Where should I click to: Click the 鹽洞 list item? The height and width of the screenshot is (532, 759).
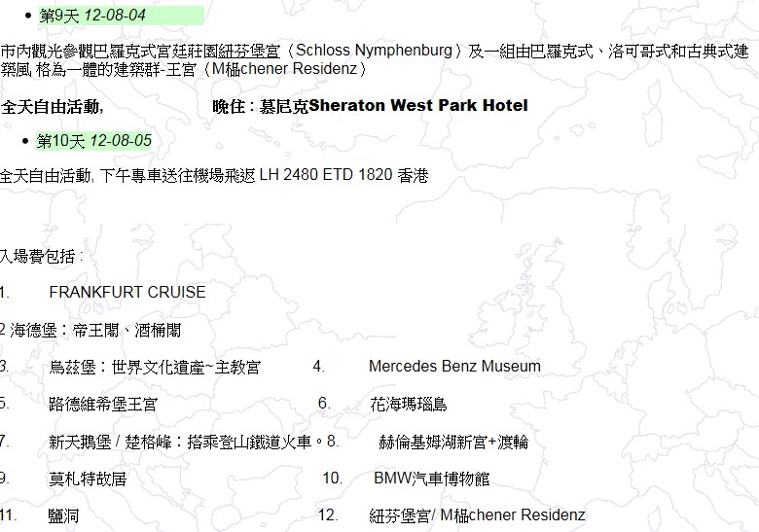point(63,515)
